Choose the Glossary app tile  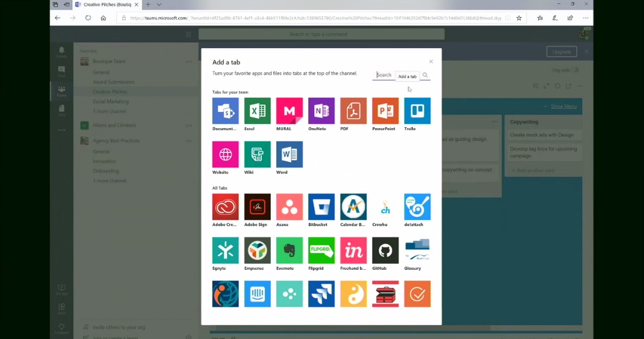tap(417, 250)
